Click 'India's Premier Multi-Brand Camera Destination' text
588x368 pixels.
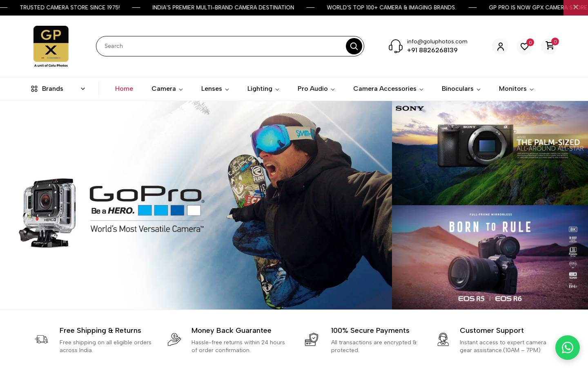coord(223,7)
